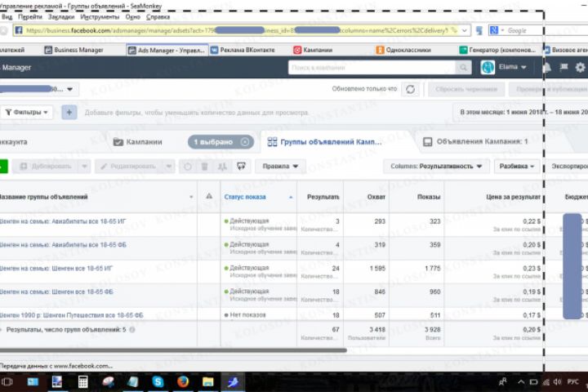Image resolution: width=588 pixels, height=392 pixels.
Task: Click info icon next to results summary
Action: pyautogui.click(x=132, y=330)
